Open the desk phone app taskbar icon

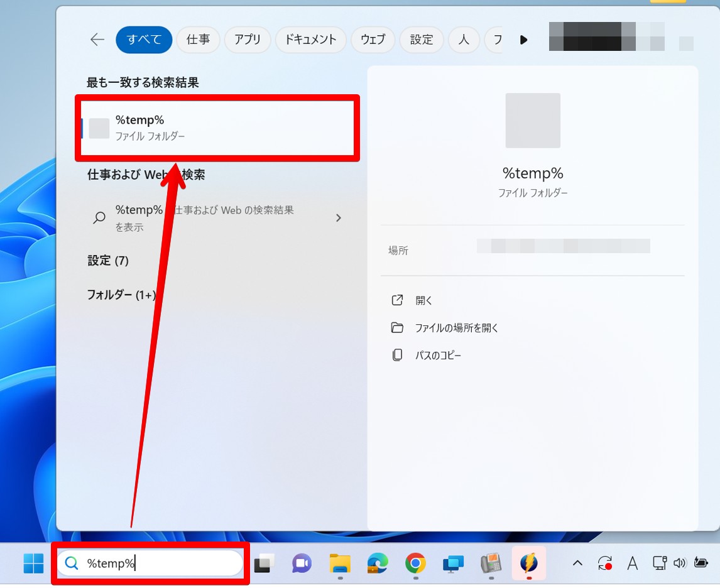[x=491, y=563]
